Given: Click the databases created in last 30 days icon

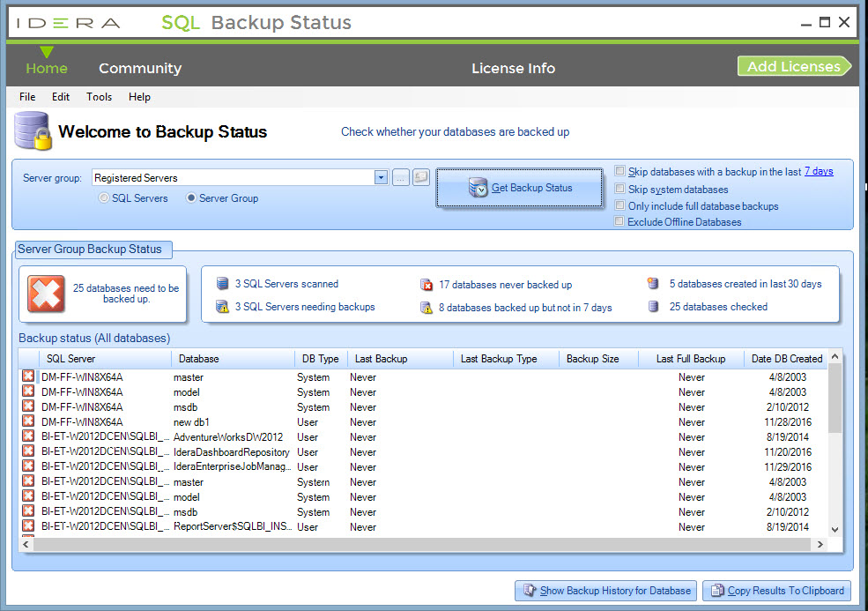Looking at the screenshot, I should click(x=653, y=284).
